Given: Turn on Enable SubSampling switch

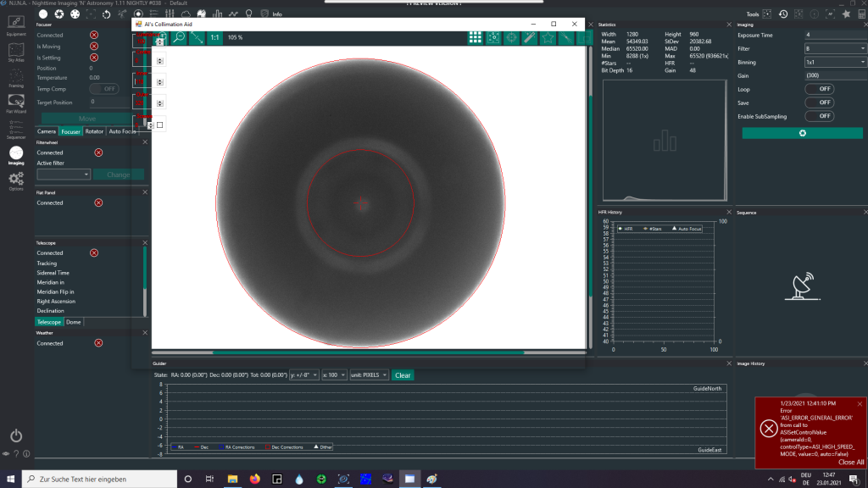Looking at the screenshot, I should tap(821, 116).
